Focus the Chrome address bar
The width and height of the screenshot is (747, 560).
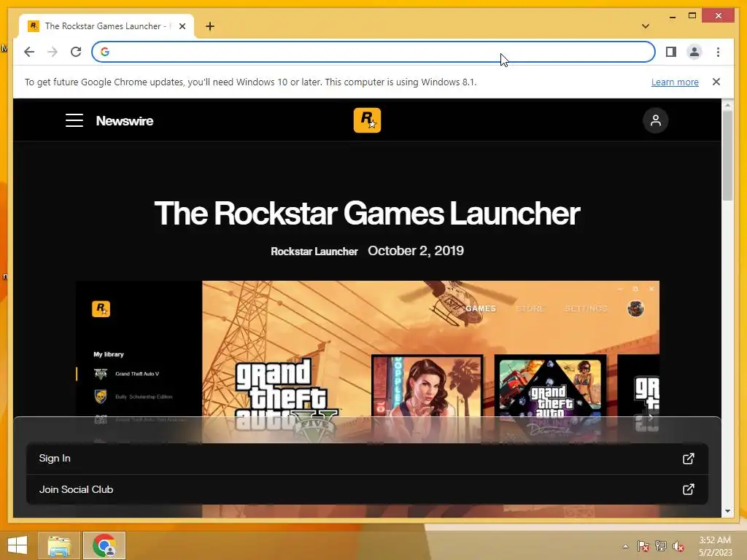click(x=373, y=52)
